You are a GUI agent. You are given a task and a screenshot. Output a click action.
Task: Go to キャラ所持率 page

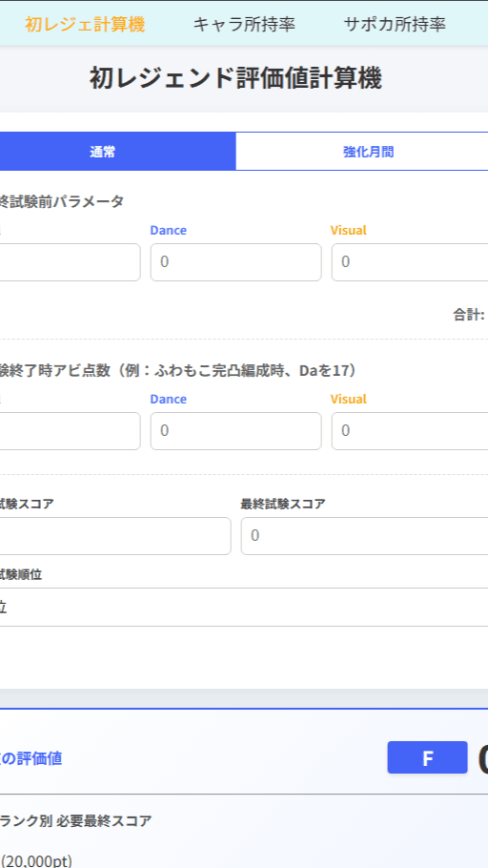pyautogui.click(x=244, y=25)
